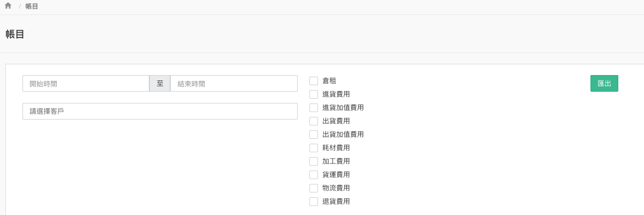Screen dimensions: 644x215
Task: Tick the 進貨加值費用 checkbox
Action: pos(314,108)
